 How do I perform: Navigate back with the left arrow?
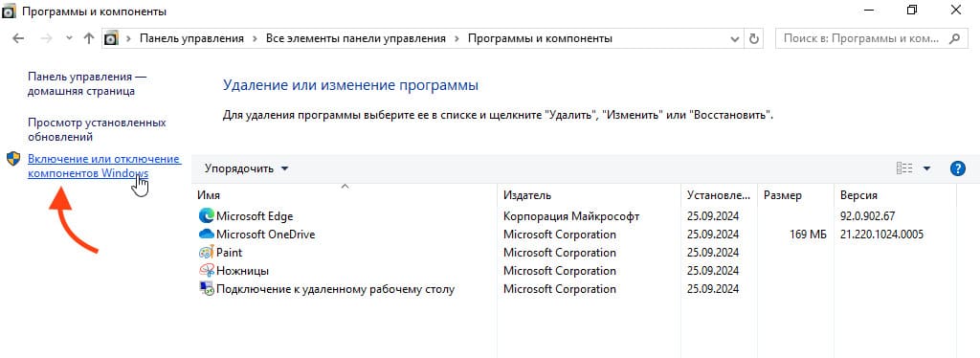pos(18,38)
